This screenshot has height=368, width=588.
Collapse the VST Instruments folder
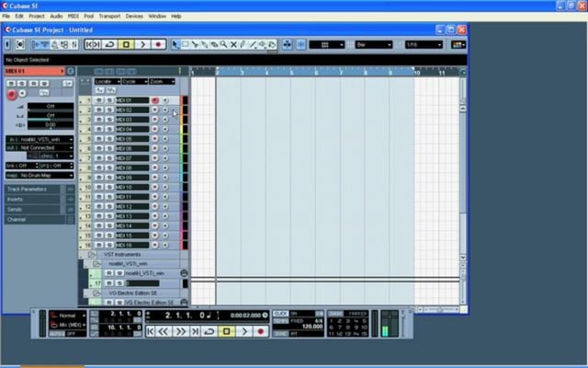[92, 255]
